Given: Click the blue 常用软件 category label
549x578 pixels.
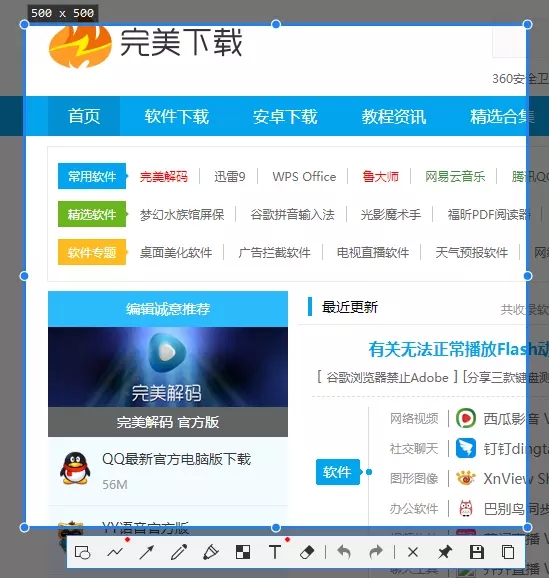Looking at the screenshot, I should pyautogui.click(x=92, y=176).
